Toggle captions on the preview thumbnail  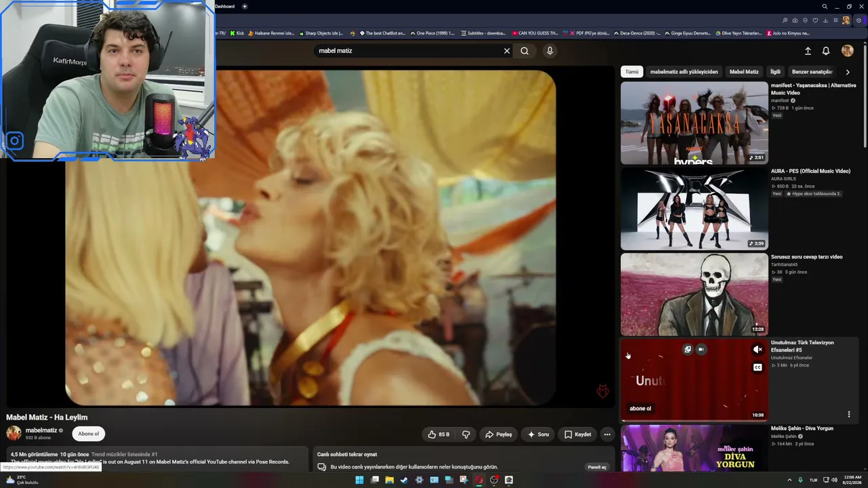pyautogui.click(x=757, y=367)
